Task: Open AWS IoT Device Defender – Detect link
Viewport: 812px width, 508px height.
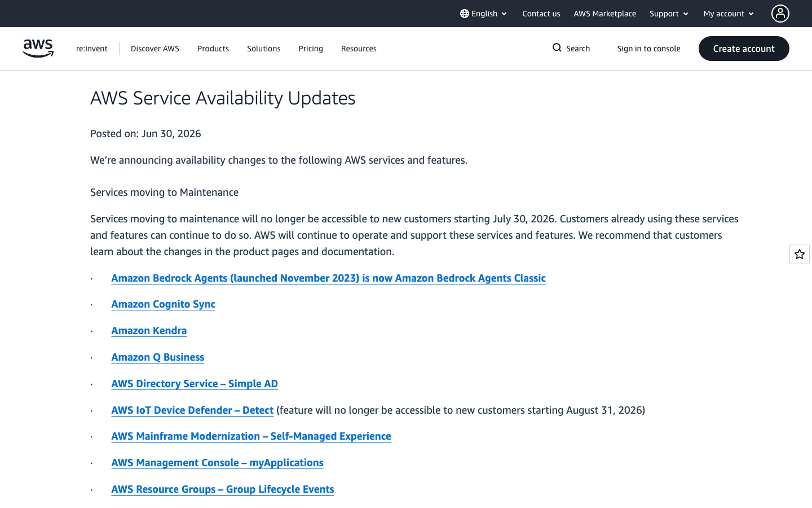Action: [192, 410]
